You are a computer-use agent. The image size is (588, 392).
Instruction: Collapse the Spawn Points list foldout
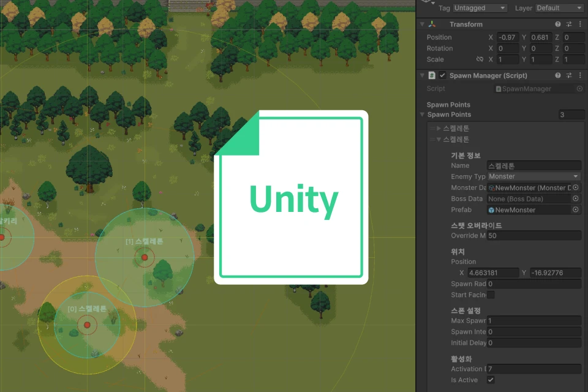coord(422,115)
